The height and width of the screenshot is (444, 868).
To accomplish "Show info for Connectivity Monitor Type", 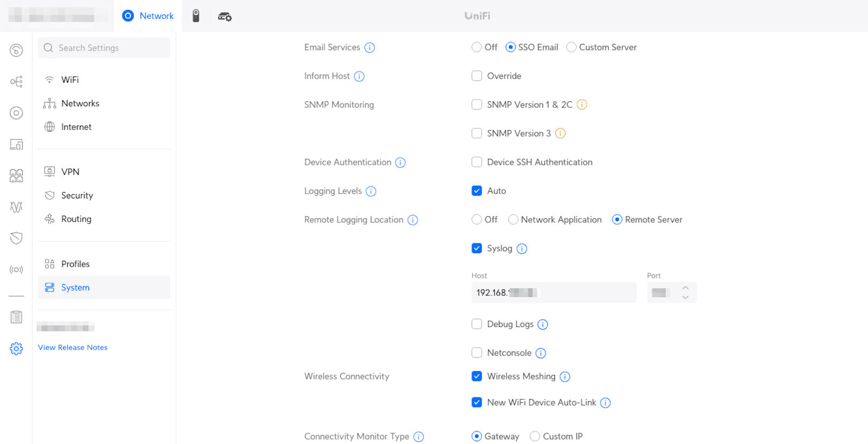I will pos(419,437).
